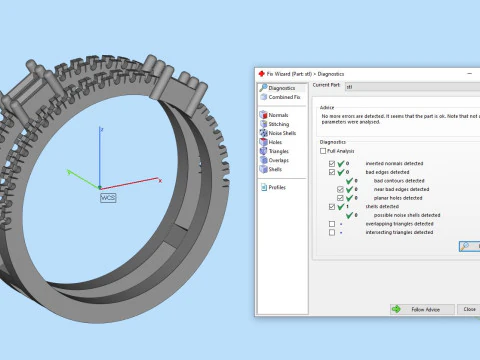Viewport: 480px width, 360px height.
Task: Click the Profiles document icon
Action: (x=264, y=187)
